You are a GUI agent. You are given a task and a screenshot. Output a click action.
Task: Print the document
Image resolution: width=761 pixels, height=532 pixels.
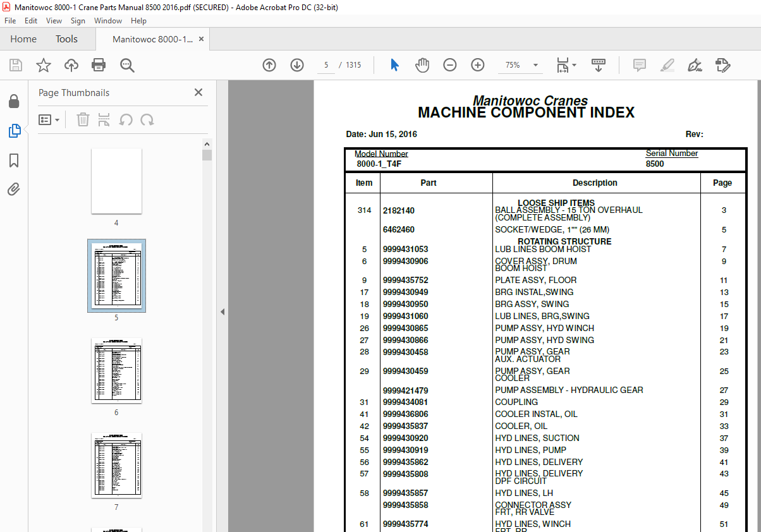[x=99, y=65]
